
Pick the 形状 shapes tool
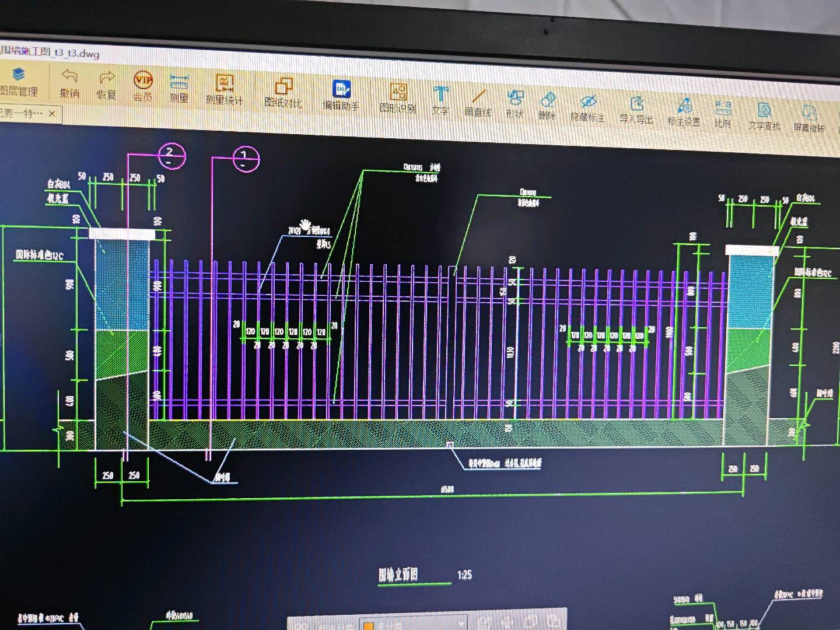[x=514, y=104]
